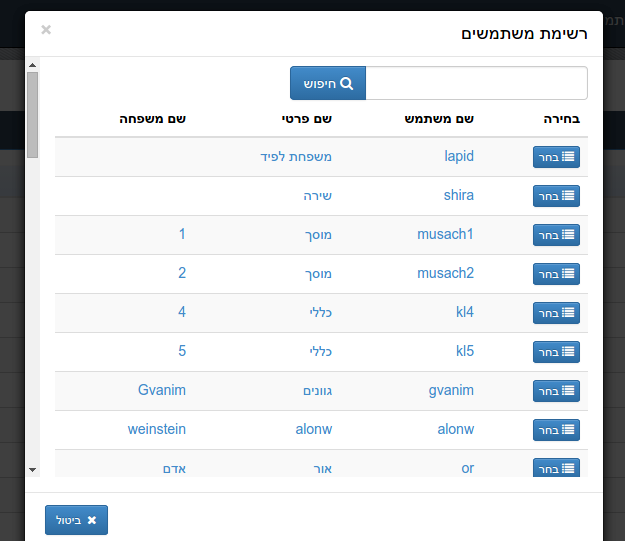The width and height of the screenshot is (625, 541).
Task: Click the שם משפחה column header
Action: point(152,119)
